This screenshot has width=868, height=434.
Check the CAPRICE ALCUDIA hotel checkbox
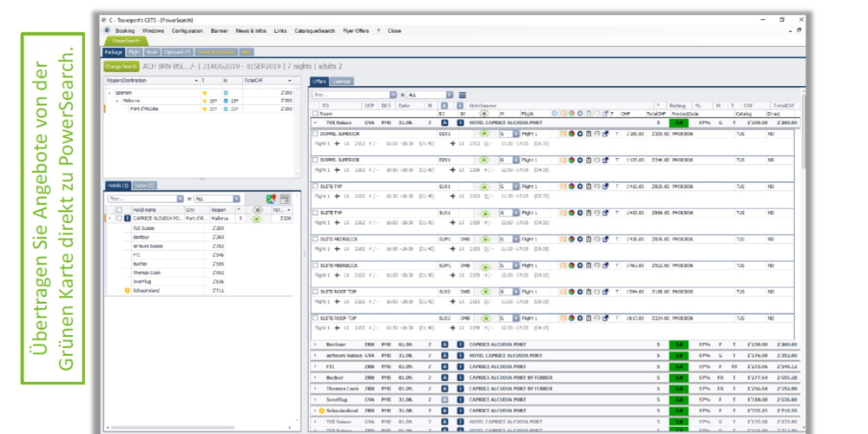tap(118, 219)
